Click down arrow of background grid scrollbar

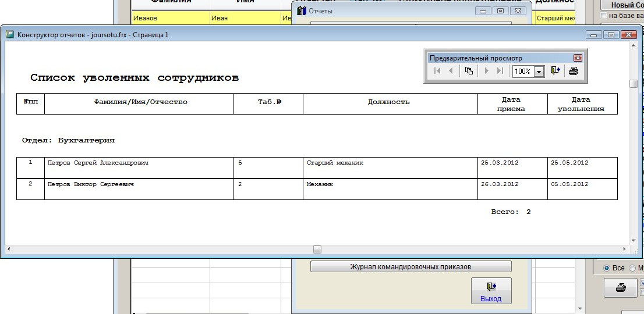pos(580,309)
